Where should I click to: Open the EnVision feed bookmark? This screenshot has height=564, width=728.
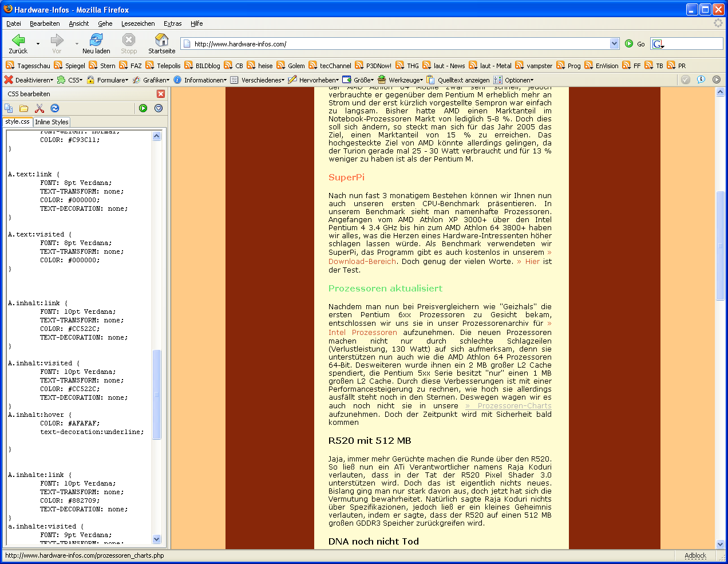pos(602,66)
